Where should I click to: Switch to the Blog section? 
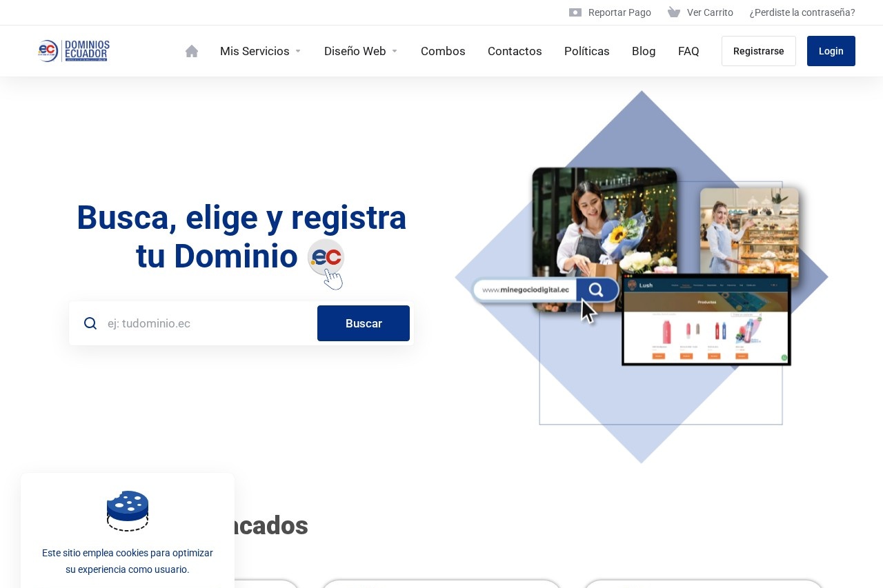pos(644,51)
